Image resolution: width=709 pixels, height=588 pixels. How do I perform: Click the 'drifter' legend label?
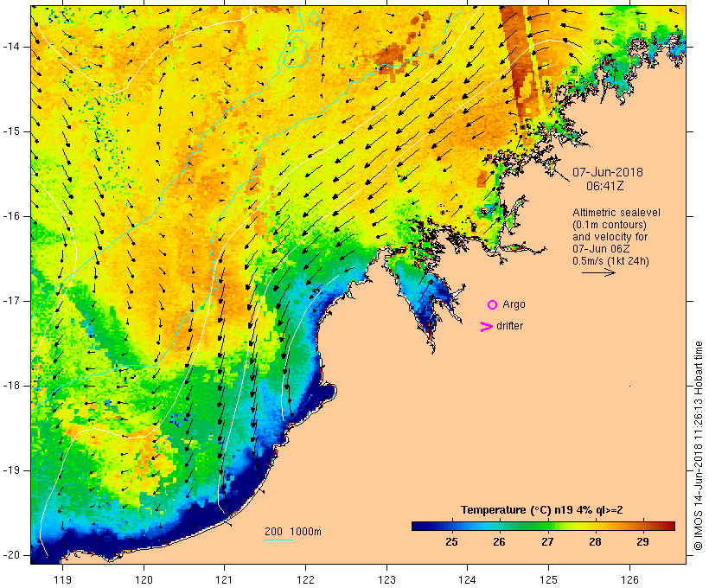509,326
